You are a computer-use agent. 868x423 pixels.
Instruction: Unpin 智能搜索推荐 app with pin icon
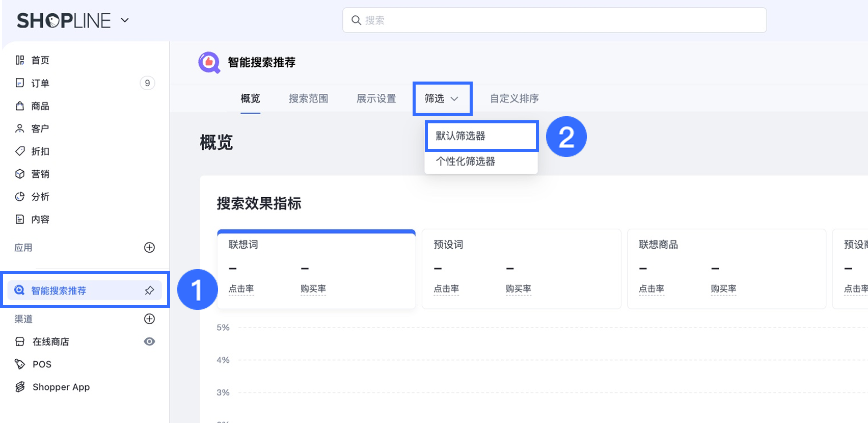pyautogui.click(x=149, y=290)
